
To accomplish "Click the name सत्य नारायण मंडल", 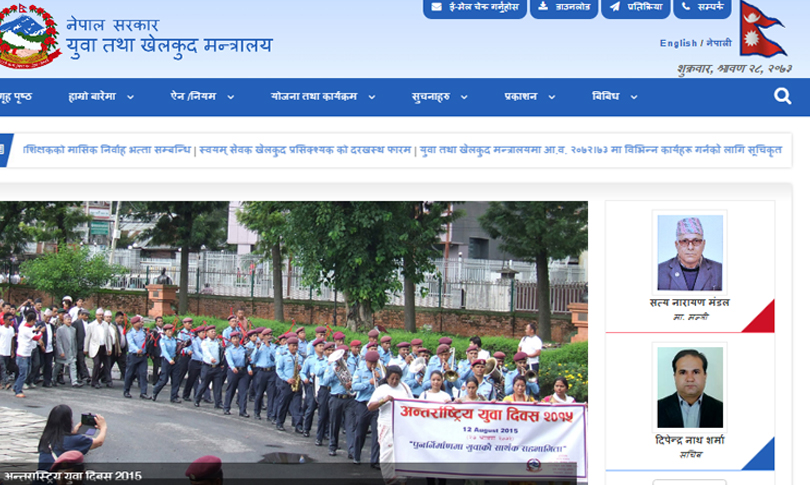I will 690,302.
